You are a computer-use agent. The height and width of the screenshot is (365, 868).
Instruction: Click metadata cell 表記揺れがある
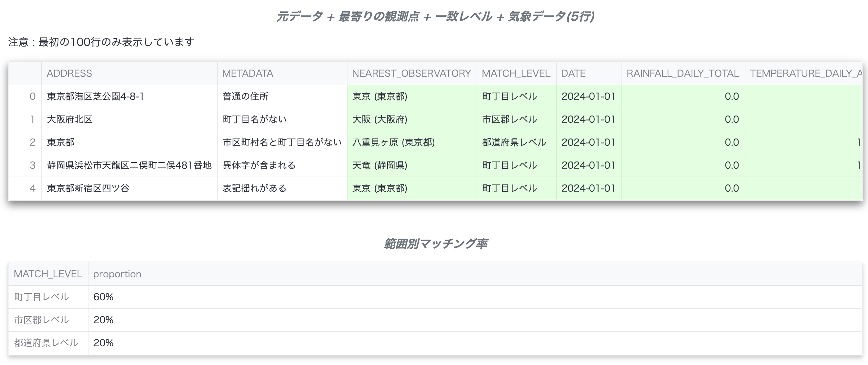[x=282, y=188]
